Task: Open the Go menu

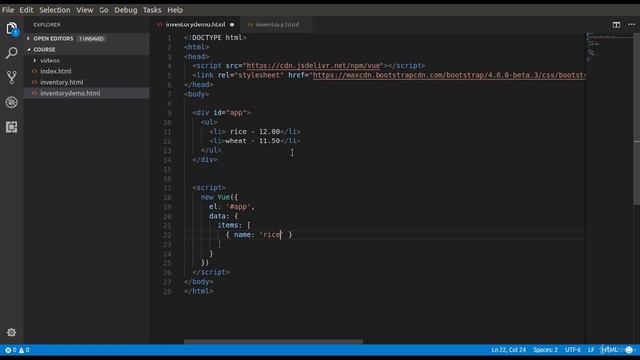Action: (104, 10)
